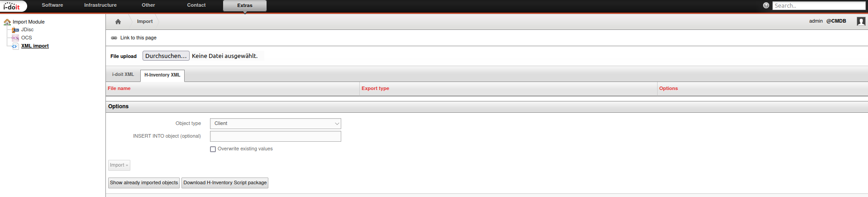Select the H-Inventory XML tab
The height and width of the screenshot is (197, 868).
point(162,75)
